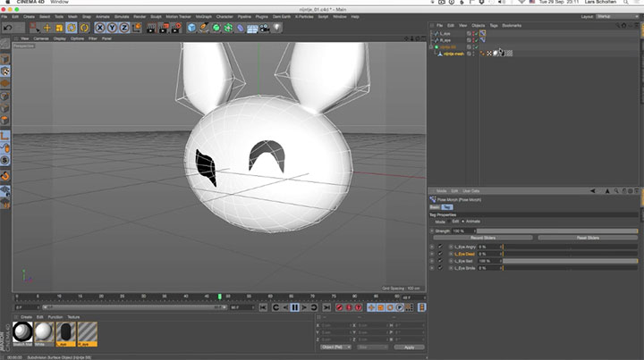Open the Render Settings icon
The image size is (644, 360).
[x=176, y=28]
